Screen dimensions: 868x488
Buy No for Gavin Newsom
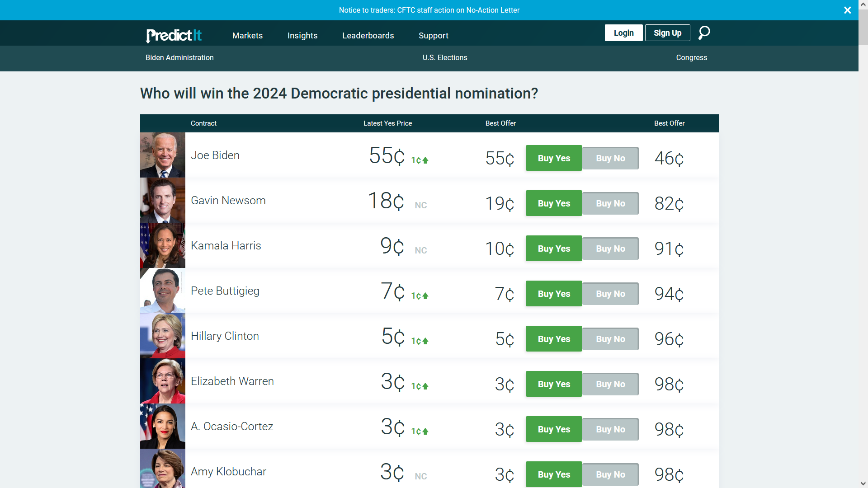610,203
